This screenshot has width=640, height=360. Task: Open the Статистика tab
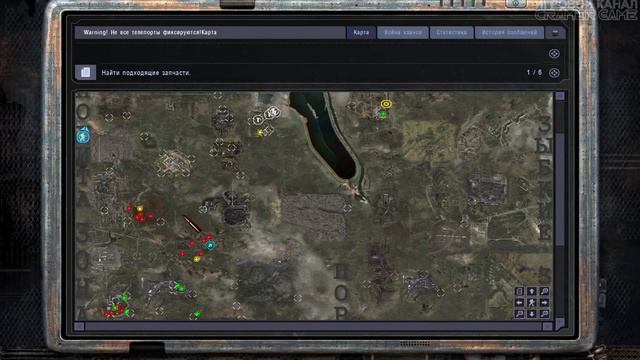coord(451,32)
